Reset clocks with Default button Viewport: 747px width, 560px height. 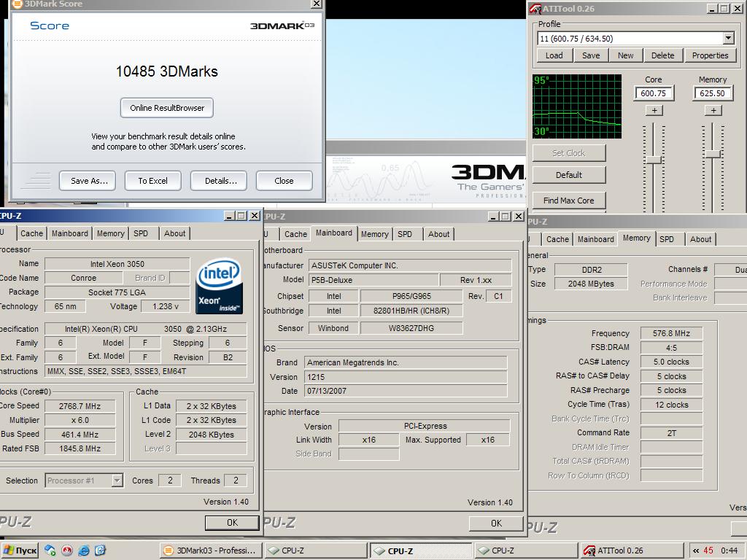point(569,175)
